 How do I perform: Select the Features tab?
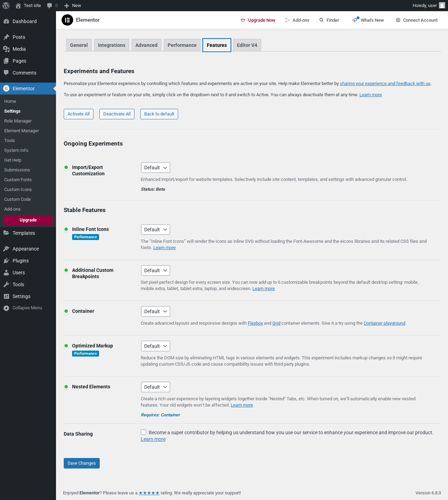pyautogui.click(x=217, y=45)
